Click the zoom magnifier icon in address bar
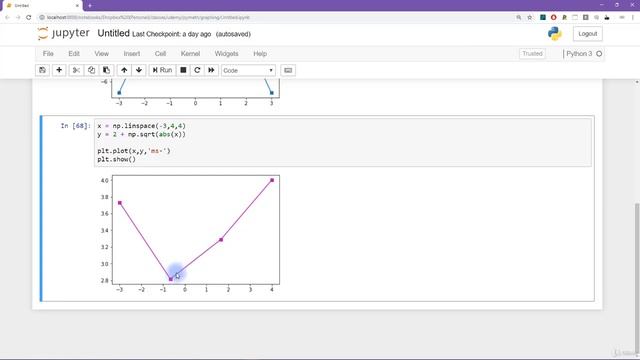The width and height of the screenshot is (640, 360). [519, 17]
